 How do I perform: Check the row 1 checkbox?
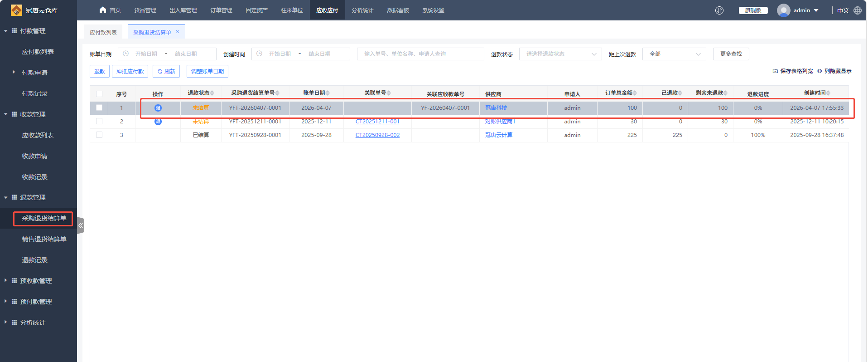click(x=99, y=108)
